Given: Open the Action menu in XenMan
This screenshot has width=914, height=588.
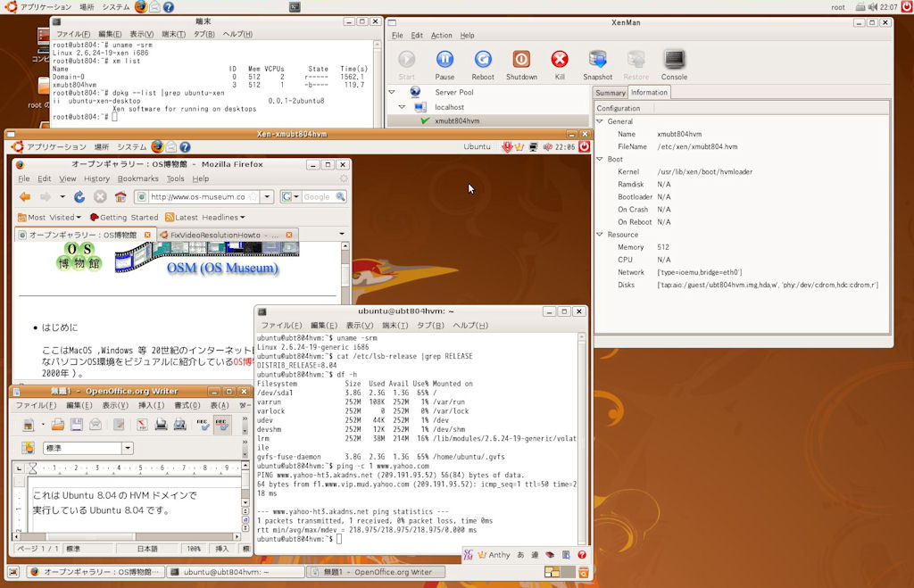Looking at the screenshot, I should [441, 36].
